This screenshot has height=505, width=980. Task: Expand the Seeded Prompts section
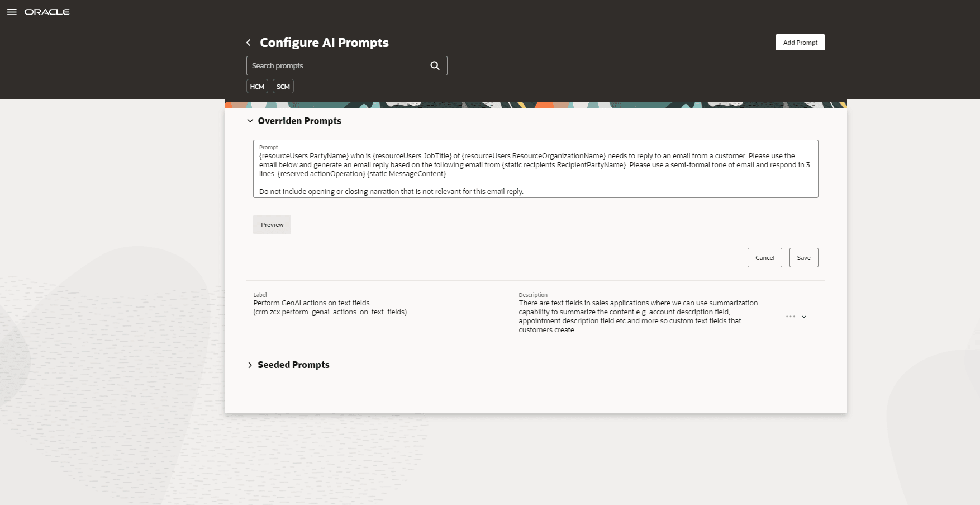click(x=250, y=365)
